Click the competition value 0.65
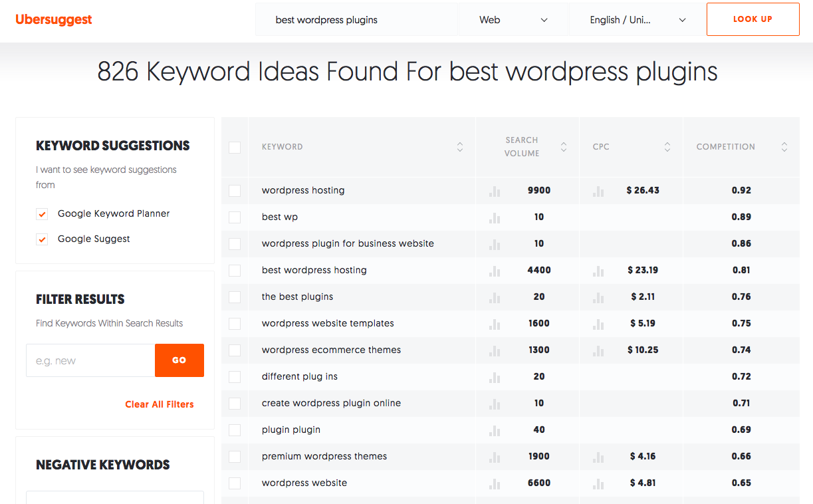 (x=741, y=483)
